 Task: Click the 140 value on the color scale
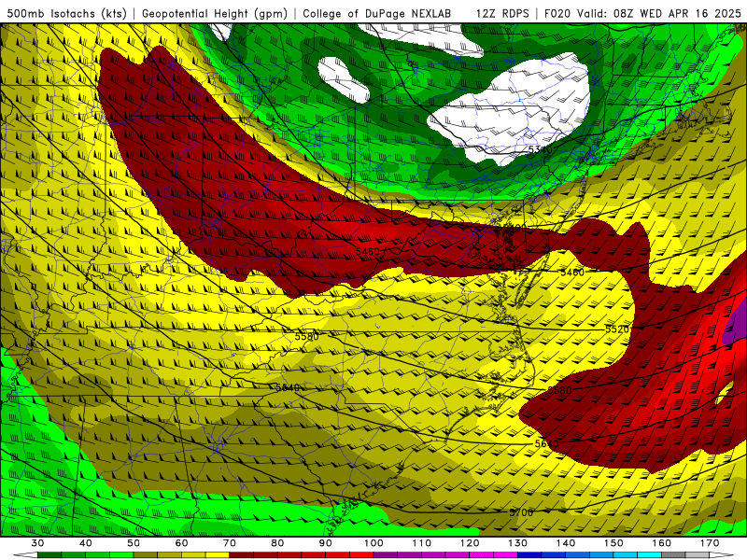pyautogui.click(x=566, y=543)
